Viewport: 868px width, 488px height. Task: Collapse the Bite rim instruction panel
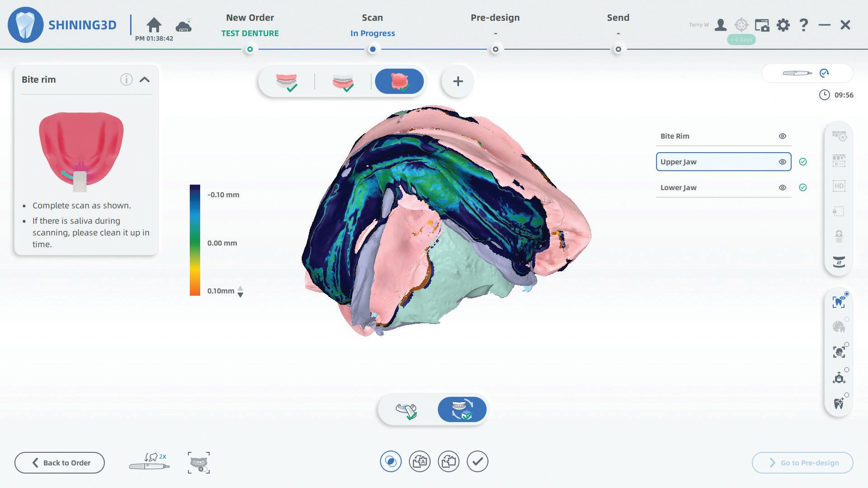click(145, 80)
